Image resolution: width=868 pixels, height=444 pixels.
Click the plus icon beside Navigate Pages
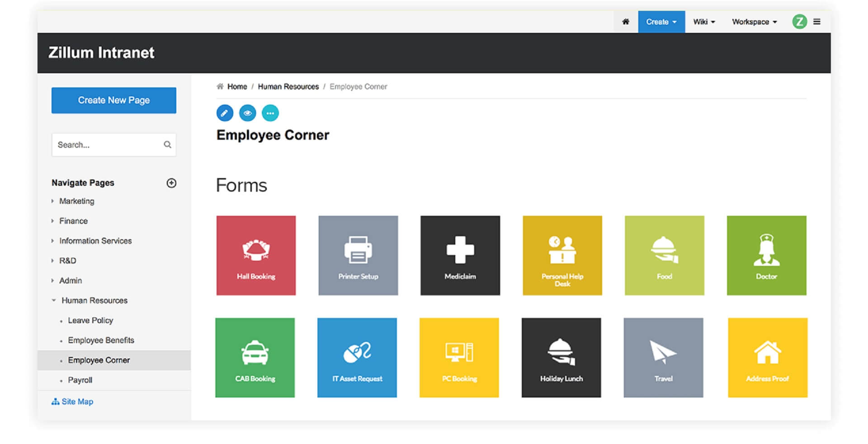(171, 183)
